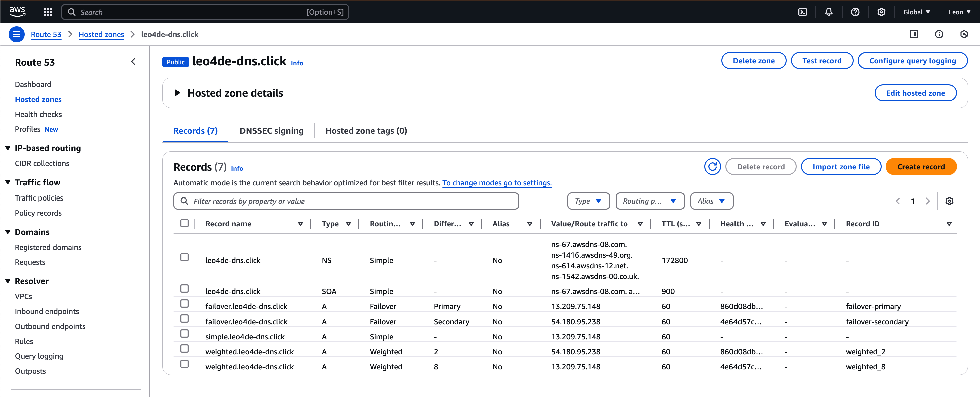Select the simple.leo4de-dns.click record checkbox

(184, 334)
